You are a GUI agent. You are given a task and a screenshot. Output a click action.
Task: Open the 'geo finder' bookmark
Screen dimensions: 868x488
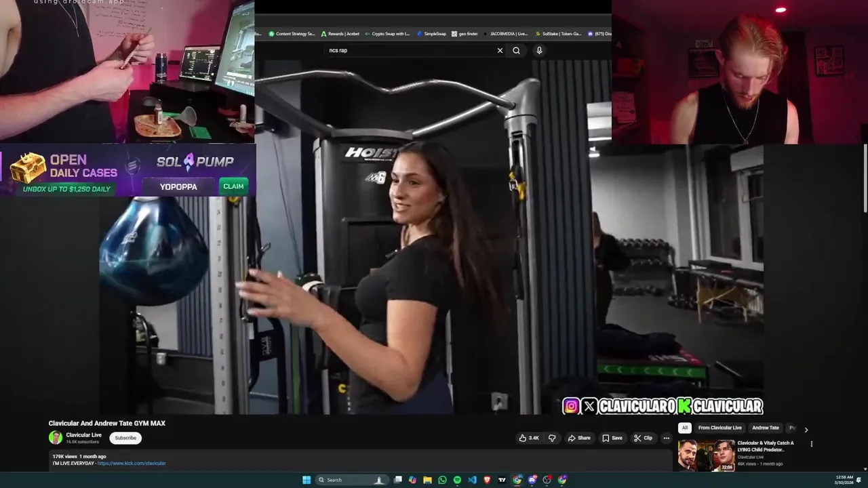(x=465, y=33)
